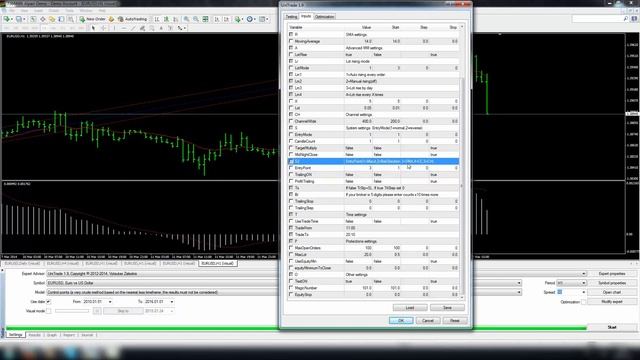Toggle the Navigator panel icon

click(x=52, y=19)
